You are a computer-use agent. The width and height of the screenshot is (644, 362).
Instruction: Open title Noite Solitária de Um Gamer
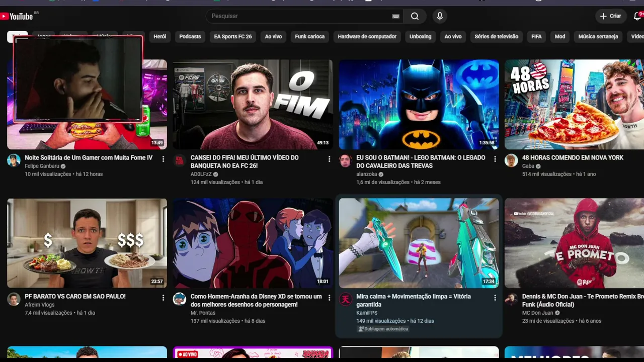tap(89, 158)
